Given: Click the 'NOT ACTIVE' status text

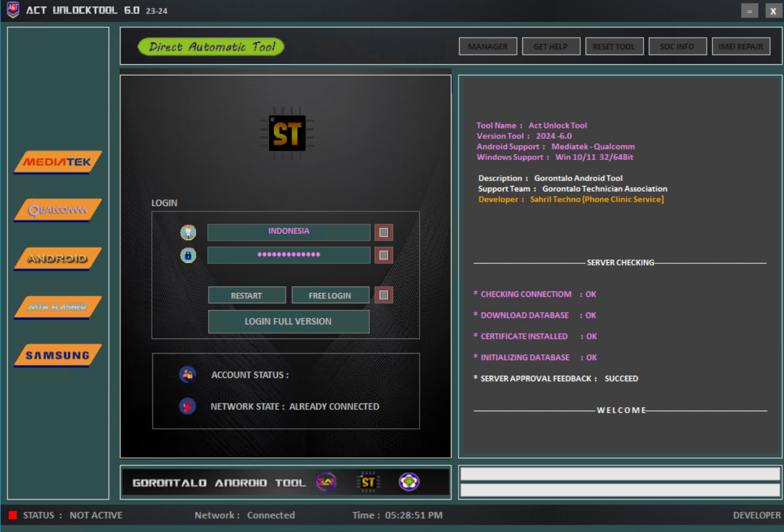Looking at the screenshot, I should tap(96, 516).
